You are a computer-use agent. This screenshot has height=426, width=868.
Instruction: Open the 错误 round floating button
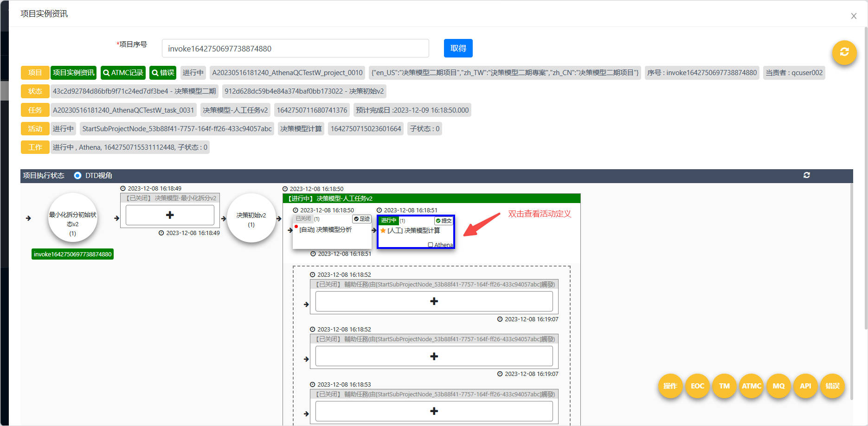click(832, 386)
